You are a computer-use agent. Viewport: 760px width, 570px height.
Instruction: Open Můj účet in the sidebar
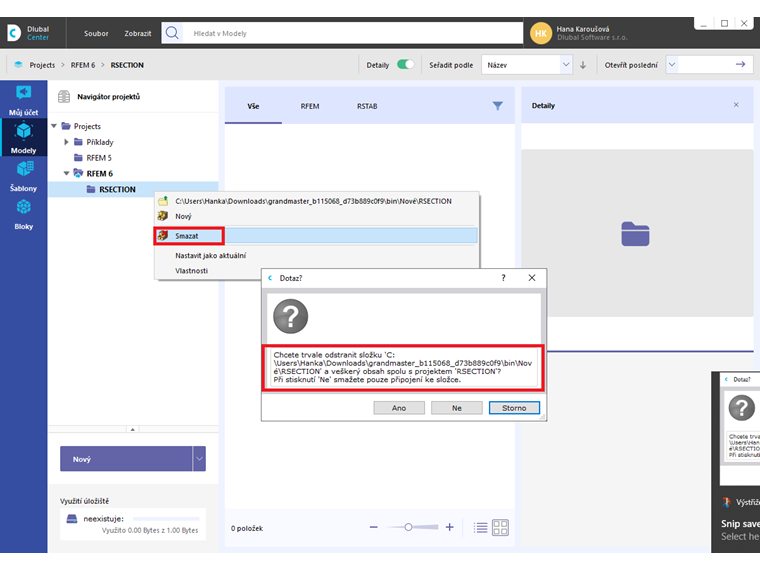tap(23, 99)
